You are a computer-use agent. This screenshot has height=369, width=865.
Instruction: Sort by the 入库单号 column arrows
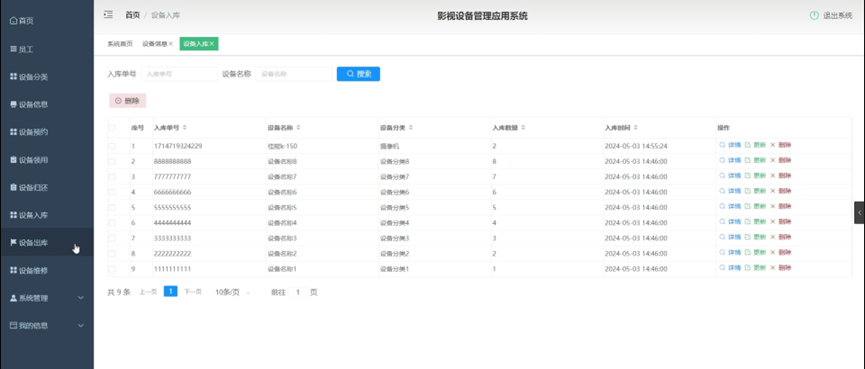184,127
